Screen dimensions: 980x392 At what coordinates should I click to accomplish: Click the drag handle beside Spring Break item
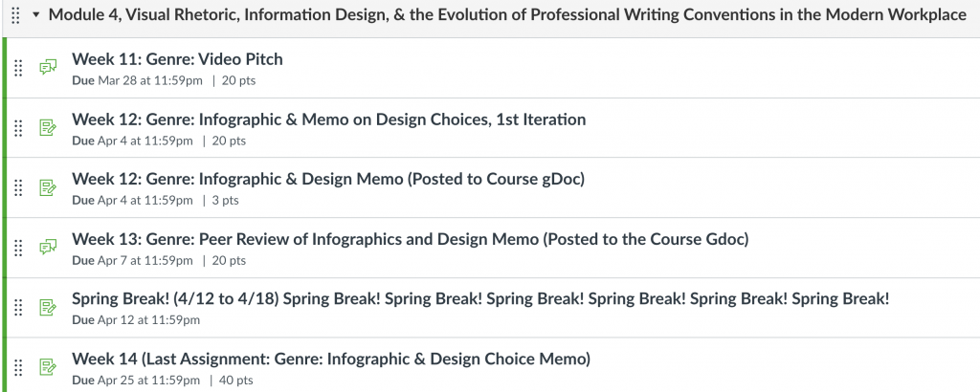click(x=18, y=308)
